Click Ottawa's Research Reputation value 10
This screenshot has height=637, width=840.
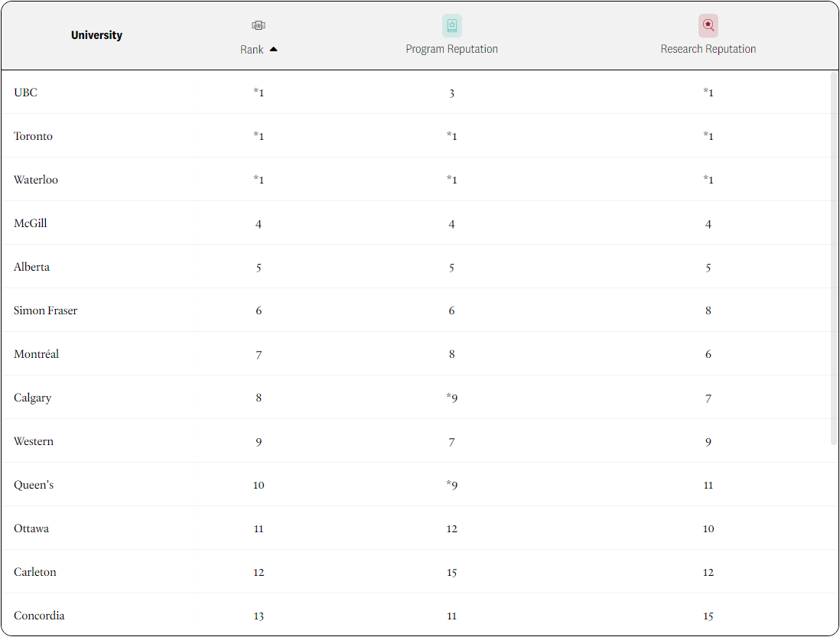708,529
